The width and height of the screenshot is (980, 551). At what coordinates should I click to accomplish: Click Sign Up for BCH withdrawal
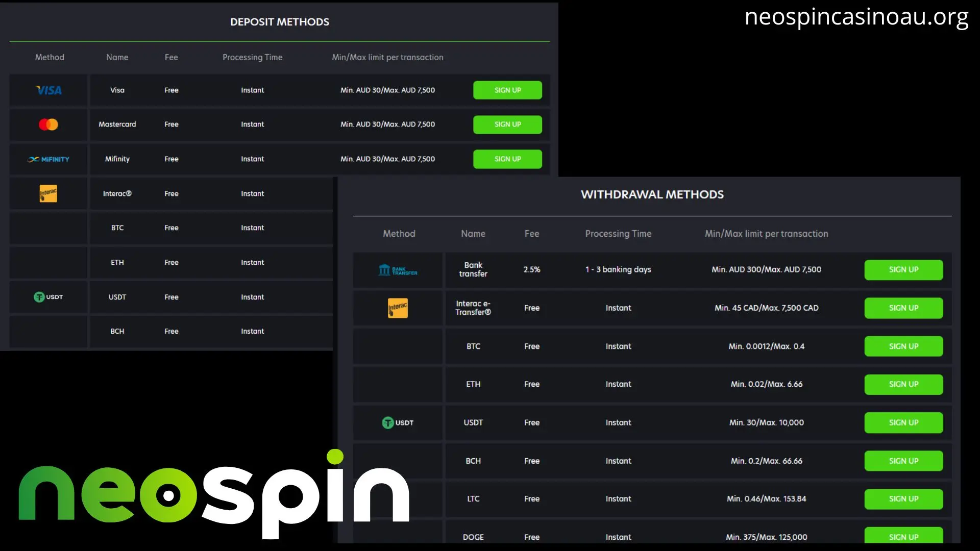click(x=903, y=461)
